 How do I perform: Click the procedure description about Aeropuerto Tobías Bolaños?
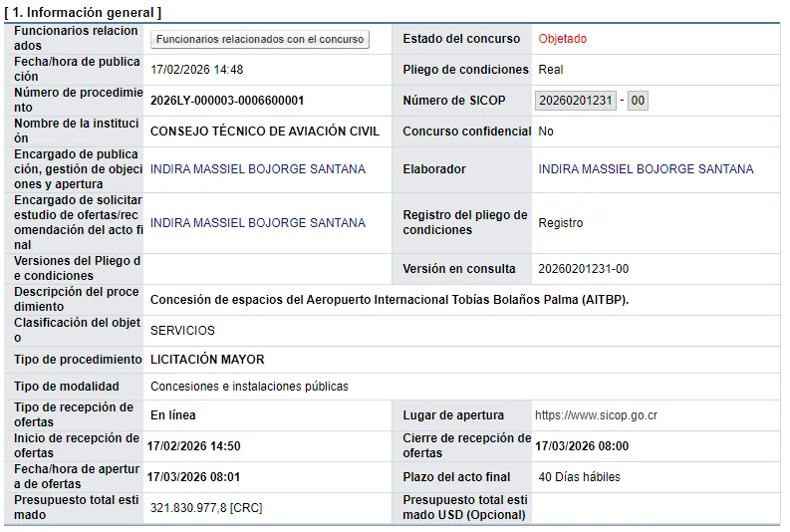coord(390,300)
